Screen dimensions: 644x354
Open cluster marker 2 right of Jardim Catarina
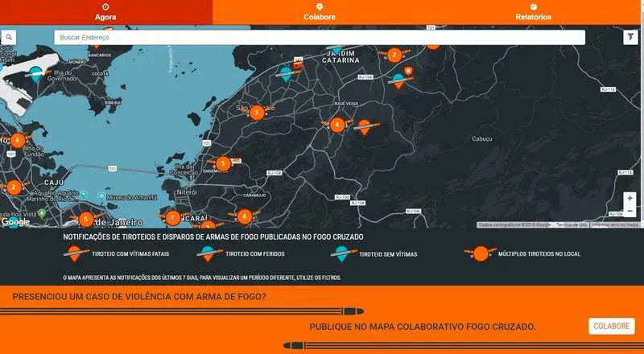coord(394,55)
